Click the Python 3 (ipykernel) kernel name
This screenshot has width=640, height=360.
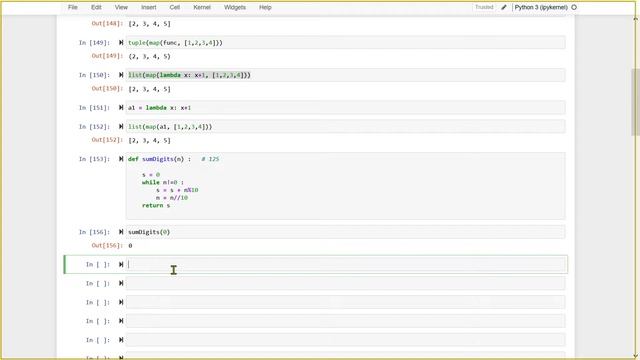pos(541,7)
